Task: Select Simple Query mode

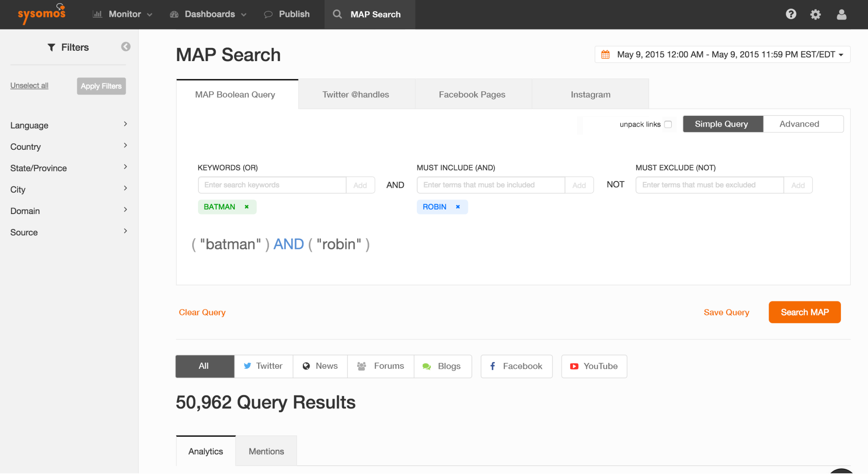Action: tap(722, 124)
